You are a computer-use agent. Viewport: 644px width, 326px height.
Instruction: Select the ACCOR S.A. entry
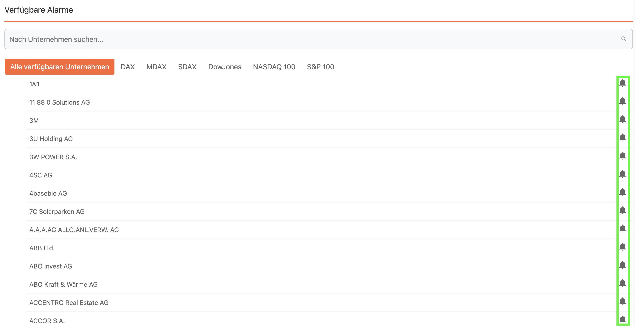(x=47, y=321)
